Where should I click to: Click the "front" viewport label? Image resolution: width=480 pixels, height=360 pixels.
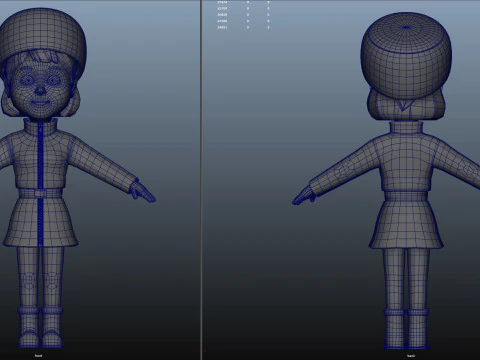pos(38,356)
